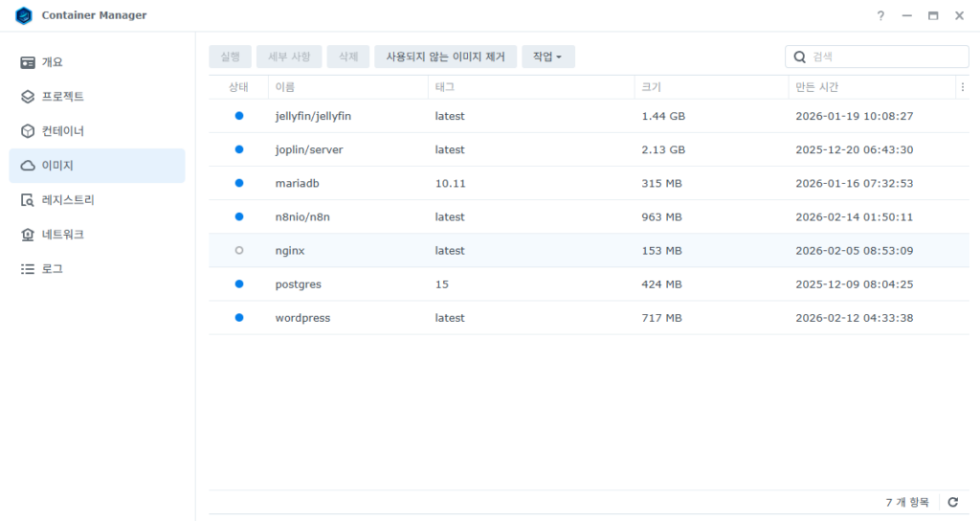Open the 개요 overview section icon

(x=28, y=62)
